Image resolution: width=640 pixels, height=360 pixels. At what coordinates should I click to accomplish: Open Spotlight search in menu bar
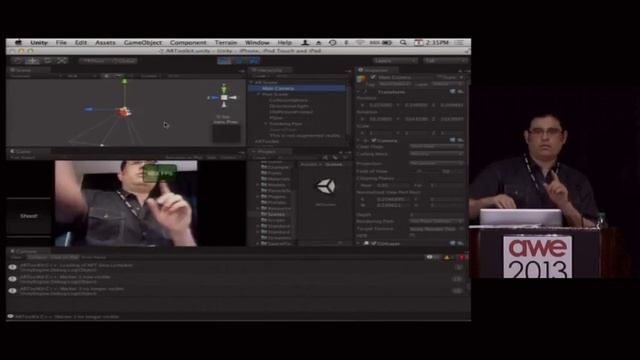(x=403, y=42)
